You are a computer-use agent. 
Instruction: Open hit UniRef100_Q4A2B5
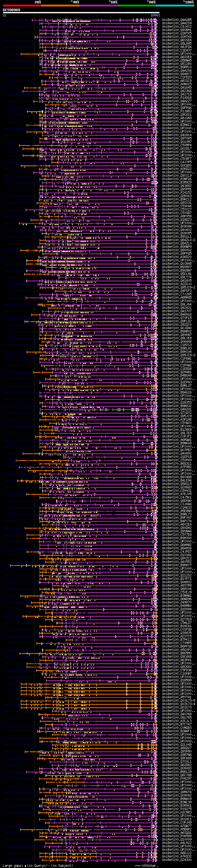177,20
